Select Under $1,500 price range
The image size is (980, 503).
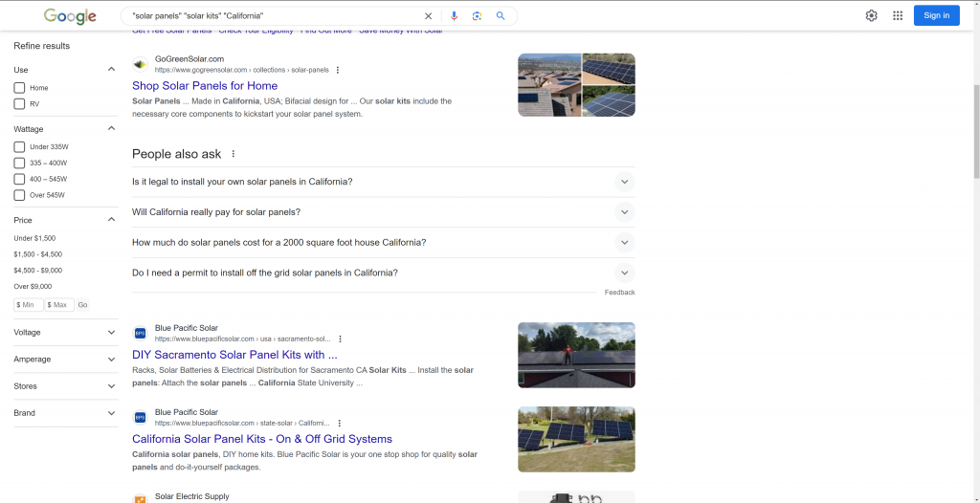coord(35,238)
